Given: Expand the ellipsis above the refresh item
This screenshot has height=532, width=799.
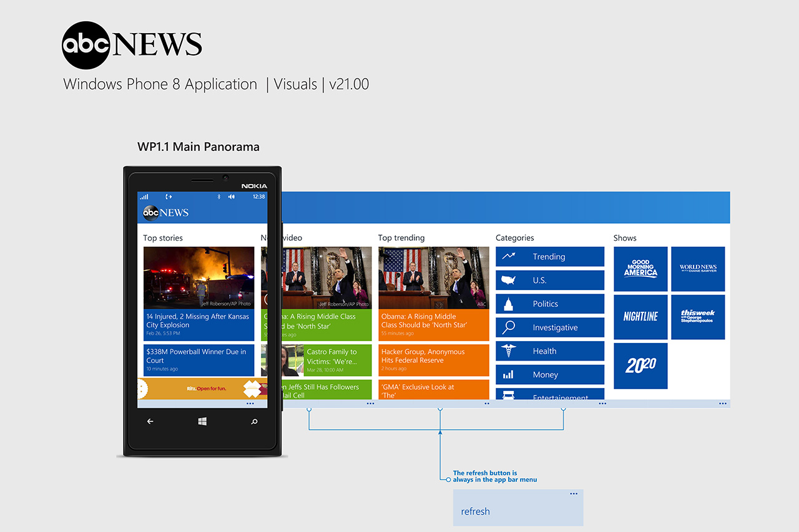Looking at the screenshot, I should coord(573,494).
